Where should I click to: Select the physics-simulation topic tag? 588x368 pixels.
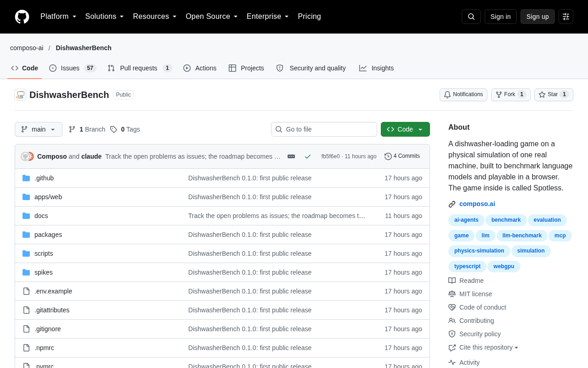[479, 251]
